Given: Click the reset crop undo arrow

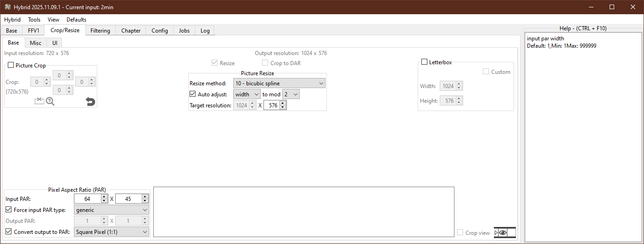Looking at the screenshot, I should 90,101.
